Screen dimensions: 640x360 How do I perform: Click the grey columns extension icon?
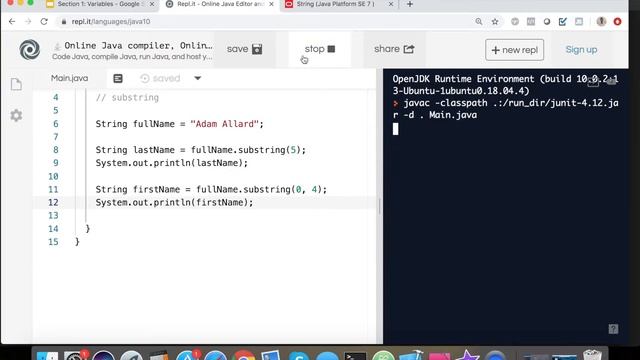531,22
